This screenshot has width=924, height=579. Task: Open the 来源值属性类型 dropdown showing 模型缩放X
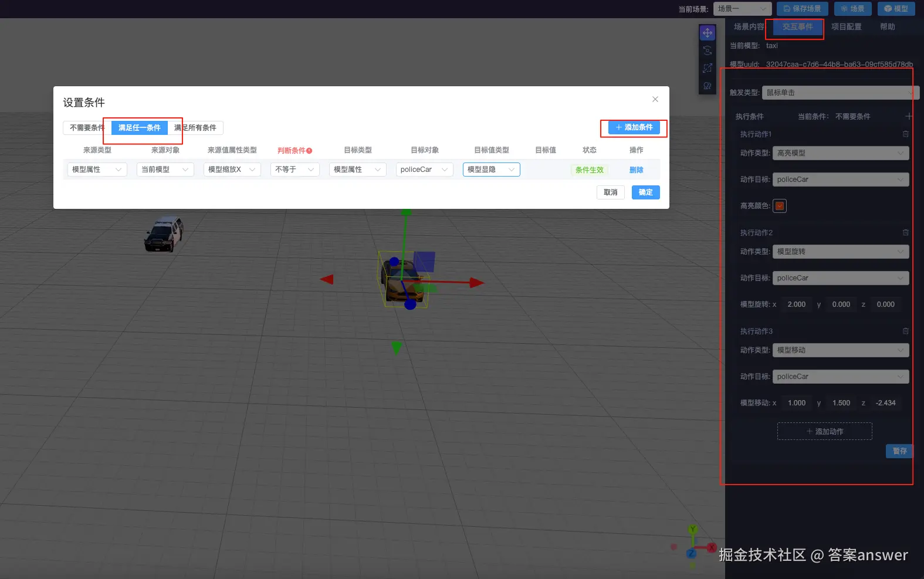click(x=232, y=170)
